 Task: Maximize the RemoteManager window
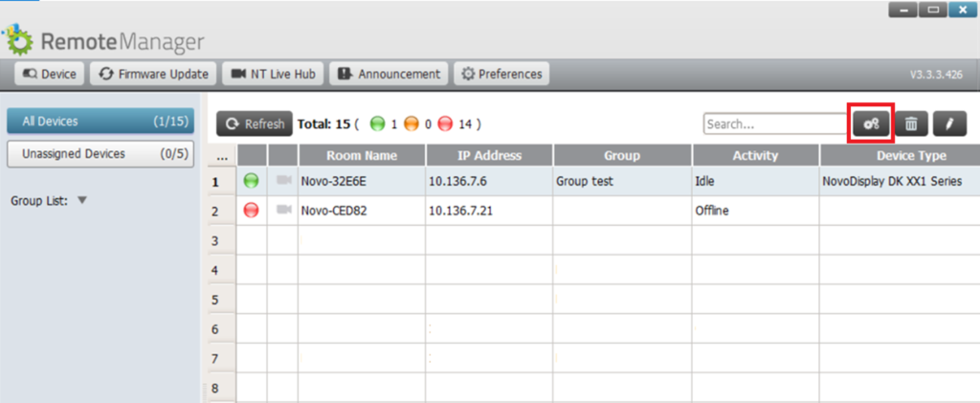point(933,10)
